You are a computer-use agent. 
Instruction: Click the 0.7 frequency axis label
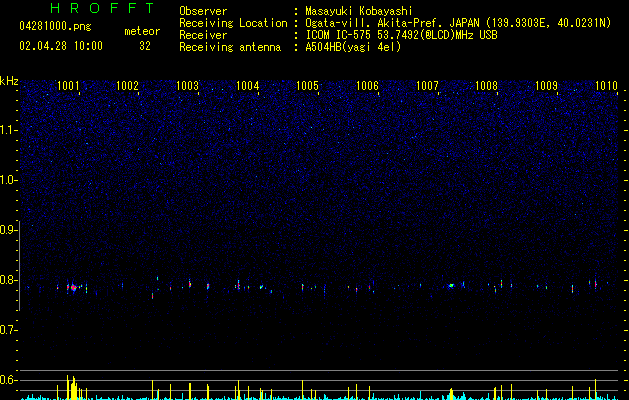[x=8, y=330]
